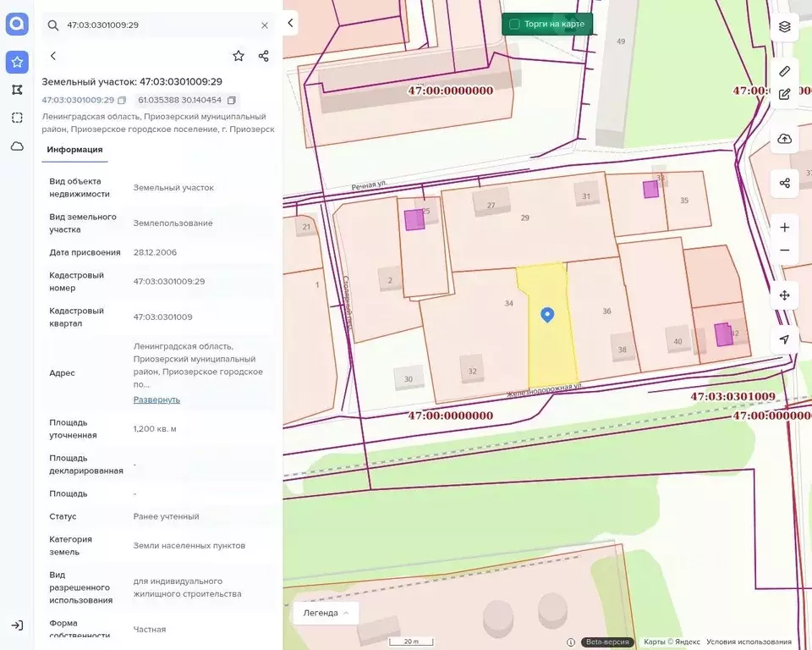The width and height of the screenshot is (812, 650).
Task: Click the locate-me arrow icon
Action: [784, 339]
